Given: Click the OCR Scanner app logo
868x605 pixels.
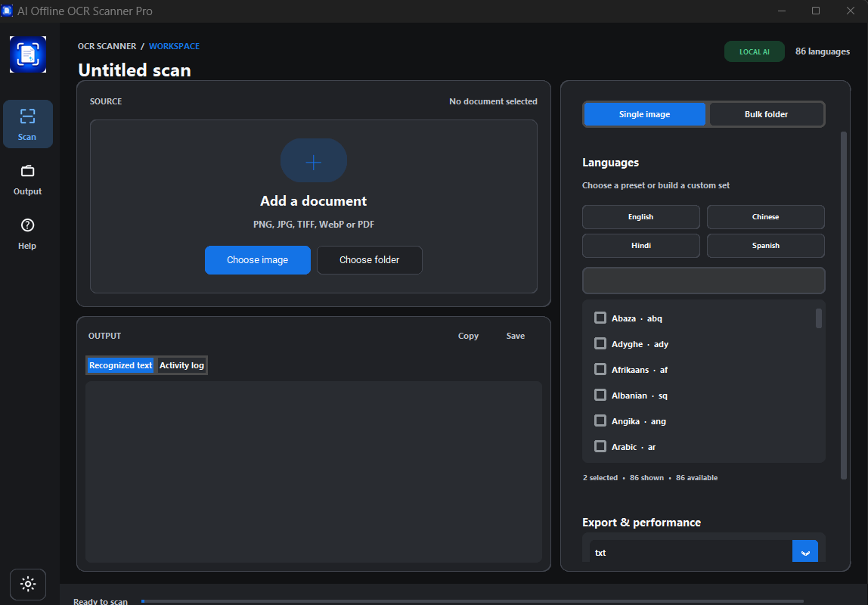Looking at the screenshot, I should pos(28,54).
